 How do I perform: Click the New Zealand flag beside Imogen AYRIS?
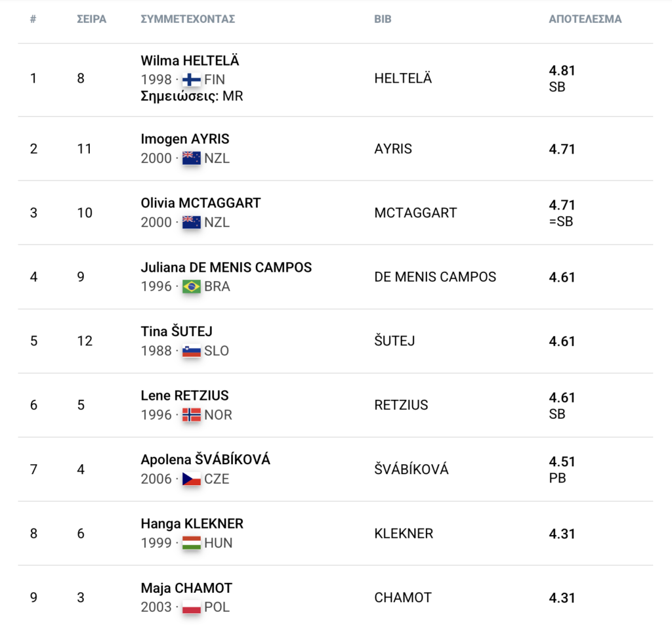(191, 158)
